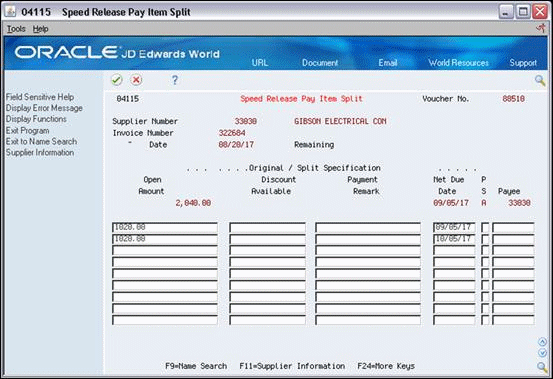This screenshot has height=379, width=553.
Task: Select Field Sensitive Help
Action: [x=40, y=97]
